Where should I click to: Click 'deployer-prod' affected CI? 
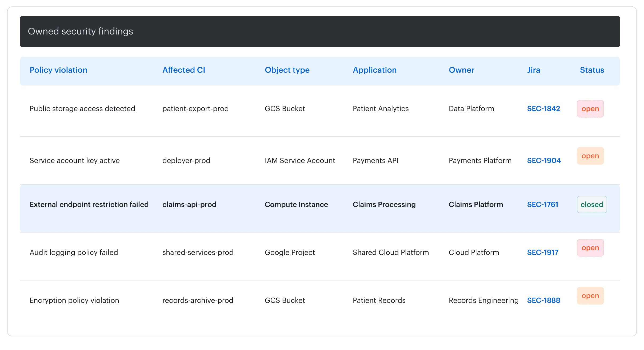(x=186, y=161)
